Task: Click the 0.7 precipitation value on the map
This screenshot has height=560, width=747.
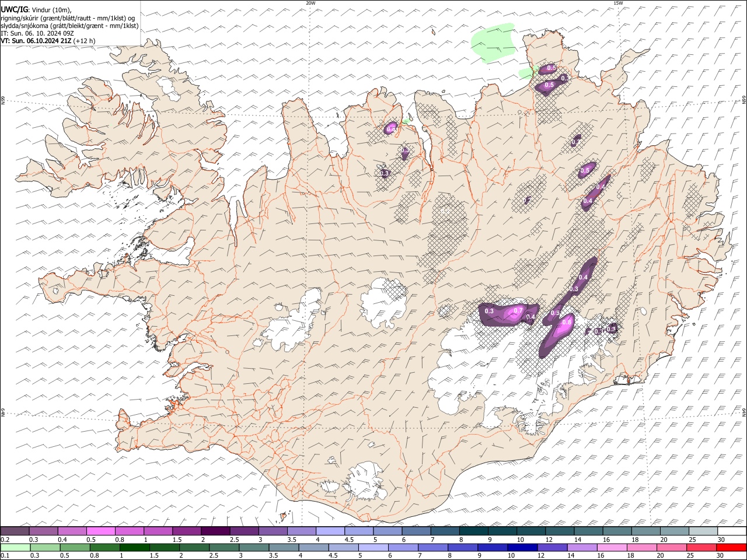Action: coord(518,311)
